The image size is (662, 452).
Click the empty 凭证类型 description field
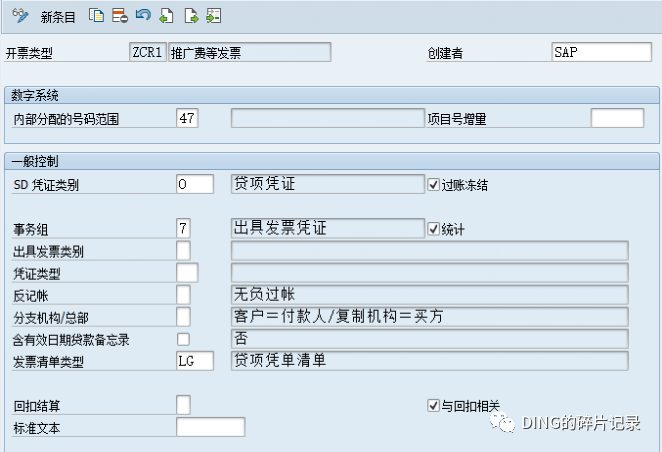(x=430, y=273)
